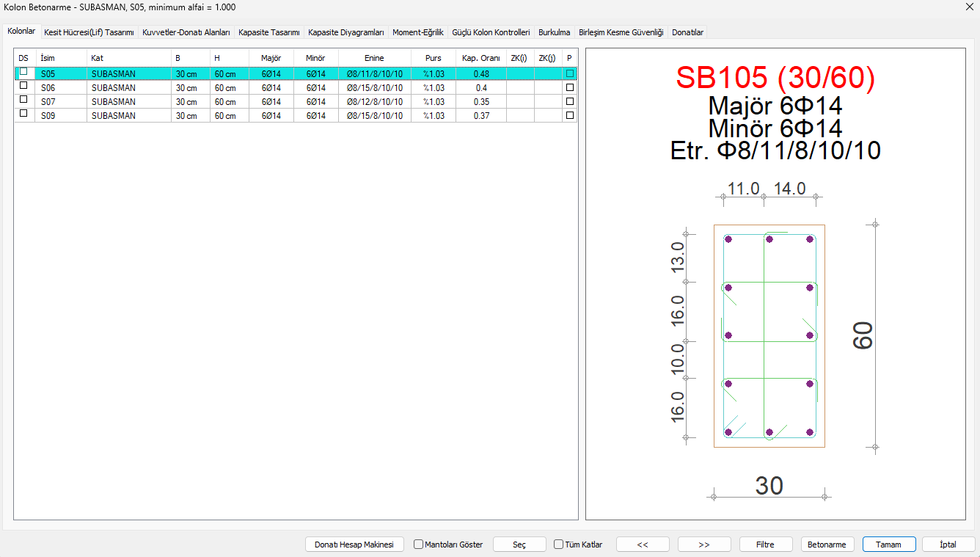Toggle the Tüm Katlar checkbox
Viewport: 980px width, 557px height.
click(559, 545)
